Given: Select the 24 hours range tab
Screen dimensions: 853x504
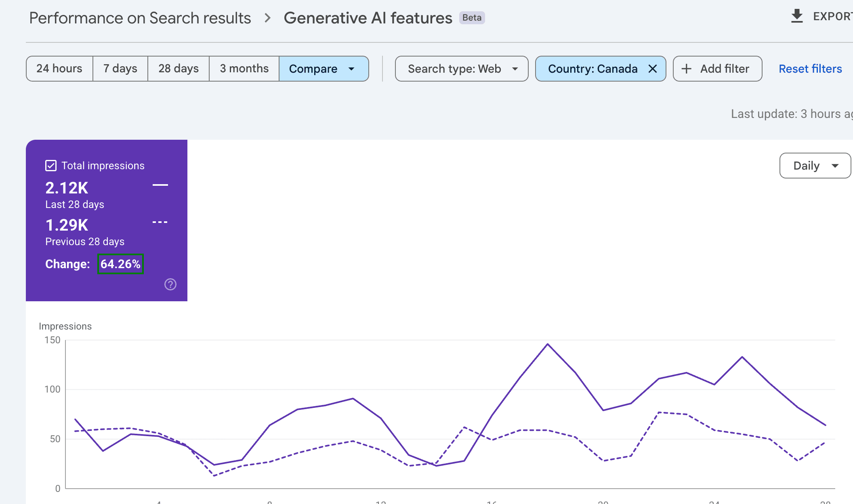Looking at the screenshot, I should [x=59, y=69].
